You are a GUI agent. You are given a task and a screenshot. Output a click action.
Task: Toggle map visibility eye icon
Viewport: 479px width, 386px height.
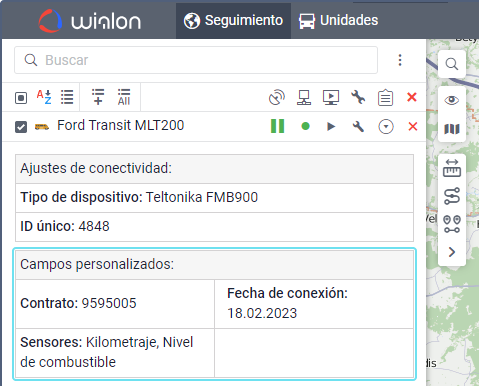[x=452, y=100]
